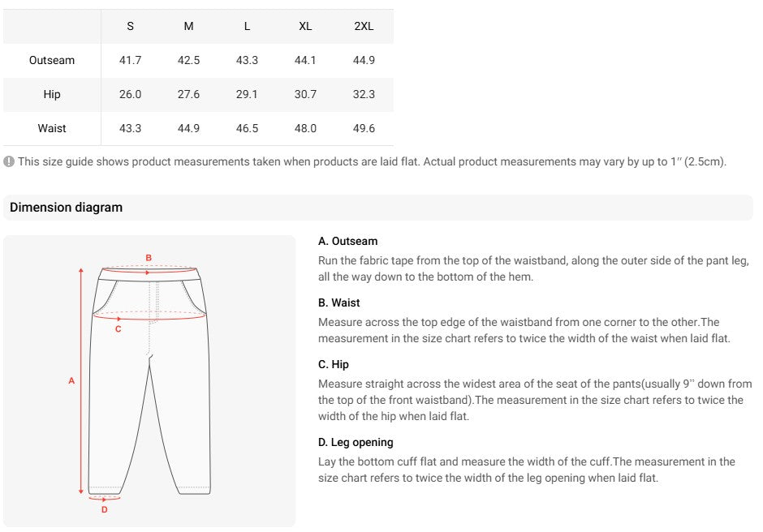Click the 49.6 waist value for 2XL
This screenshot has width=763, height=532.
(x=364, y=128)
